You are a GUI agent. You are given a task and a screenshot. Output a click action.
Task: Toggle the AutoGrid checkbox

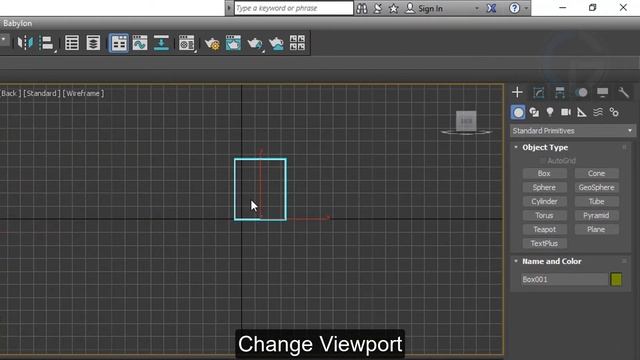click(542, 161)
